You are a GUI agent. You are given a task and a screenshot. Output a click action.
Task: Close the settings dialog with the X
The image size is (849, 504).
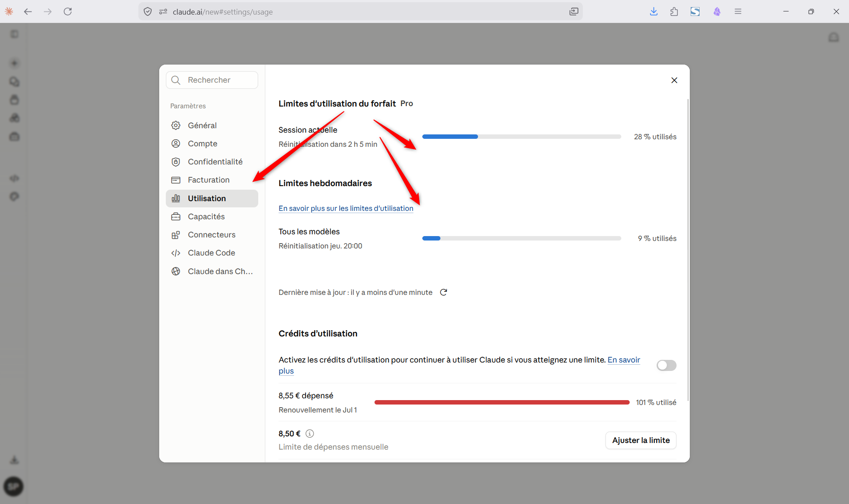pos(674,80)
